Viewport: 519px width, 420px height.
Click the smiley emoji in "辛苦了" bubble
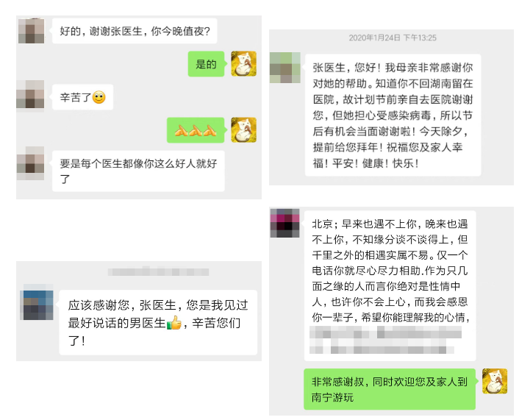99,97
